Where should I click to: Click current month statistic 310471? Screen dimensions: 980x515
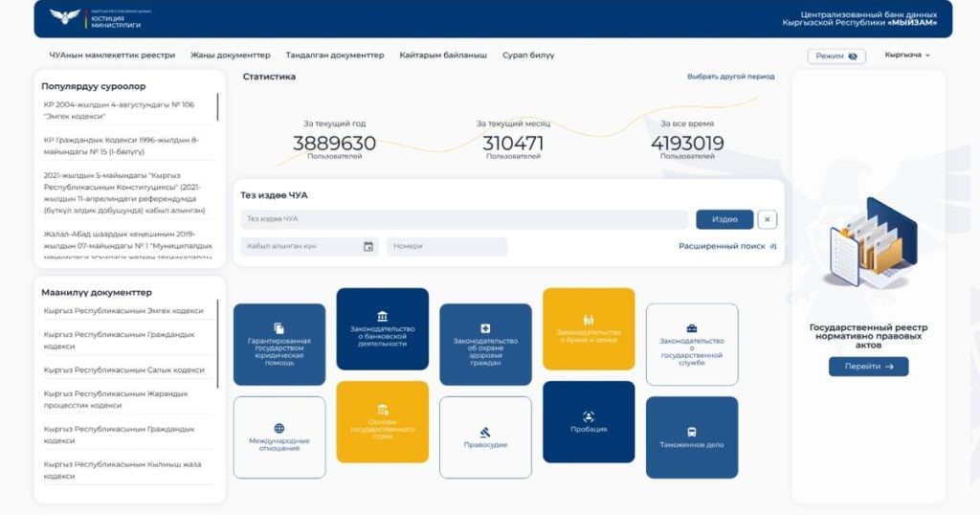(x=513, y=144)
